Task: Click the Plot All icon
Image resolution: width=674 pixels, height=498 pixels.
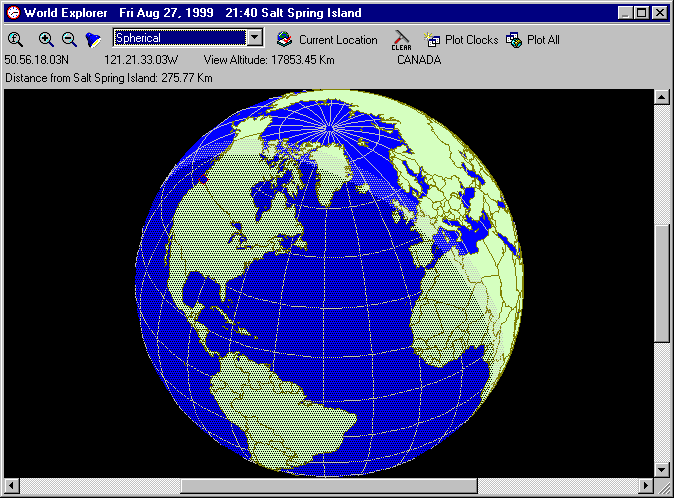Action: pos(514,40)
